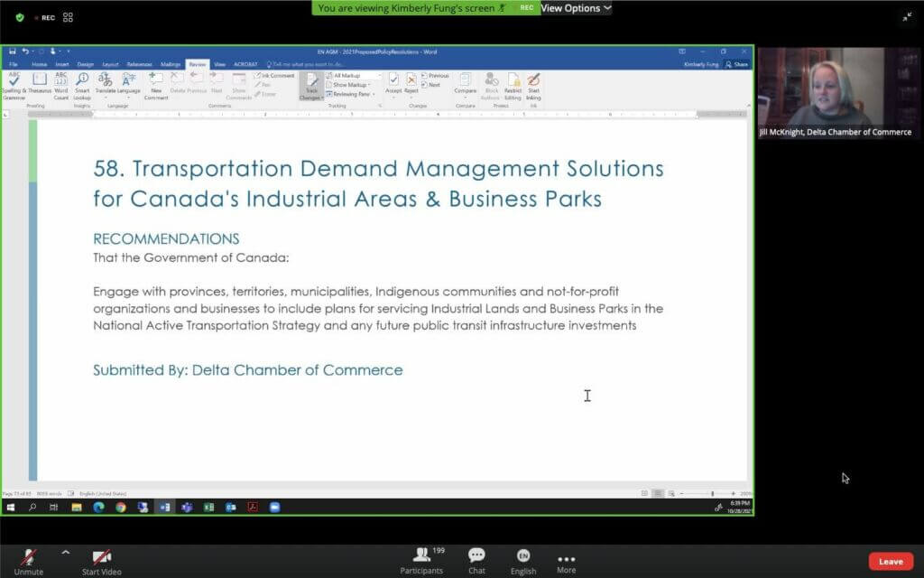
Task: Switch to Print Layout view in status bar
Action: [x=658, y=494]
